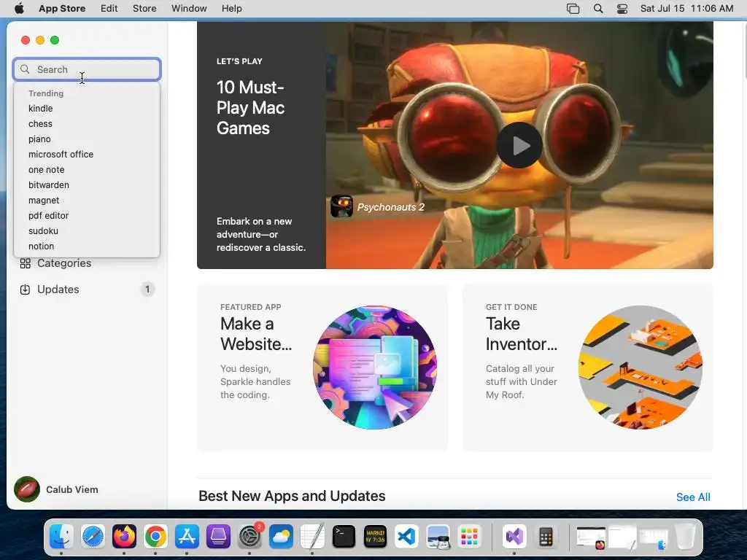Image resolution: width=747 pixels, height=560 pixels.
Task: Click the Psychonauts 2 app icon
Action: point(341,206)
